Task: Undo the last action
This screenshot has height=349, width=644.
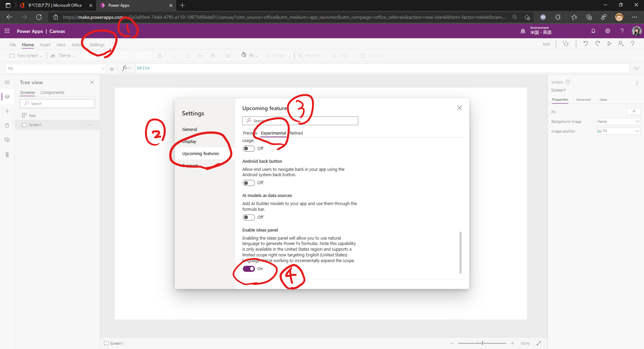Action: point(585,44)
